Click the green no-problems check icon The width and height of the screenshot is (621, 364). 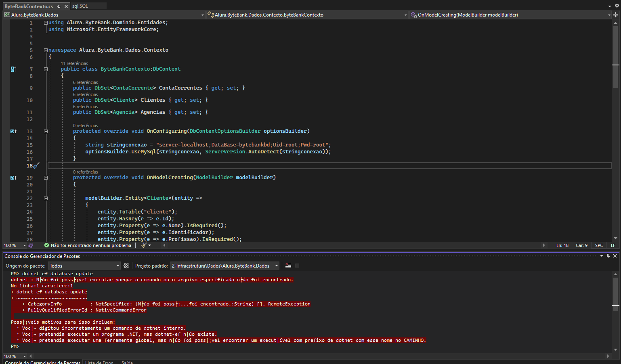click(46, 245)
